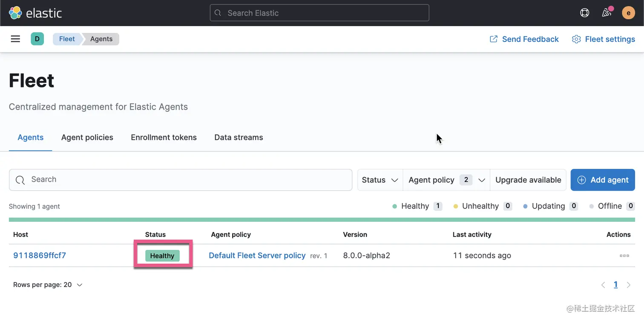Open the user profile avatar
This screenshot has width=644, height=322.
[x=628, y=13]
